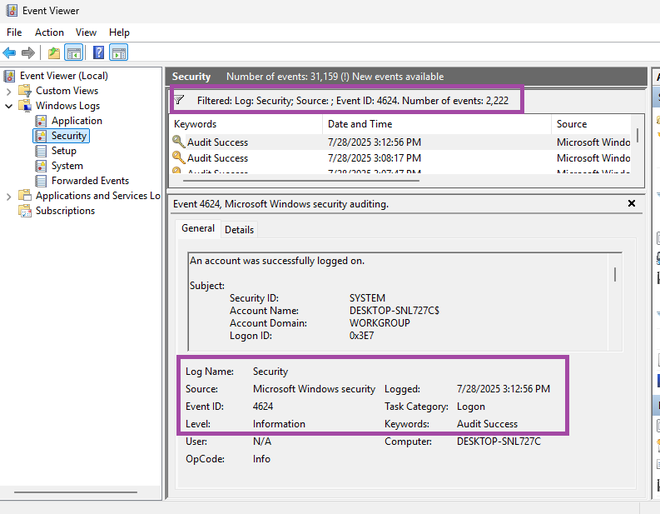Click the Task Category value Logon
Screen dimensions: 660x514
tap(471, 407)
